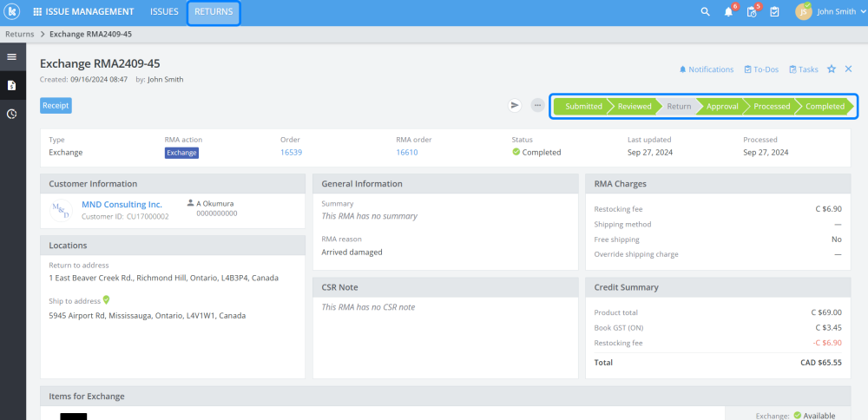868x420 pixels.
Task: Click the Items for Exchange section header
Action: click(x=445, y=397)
